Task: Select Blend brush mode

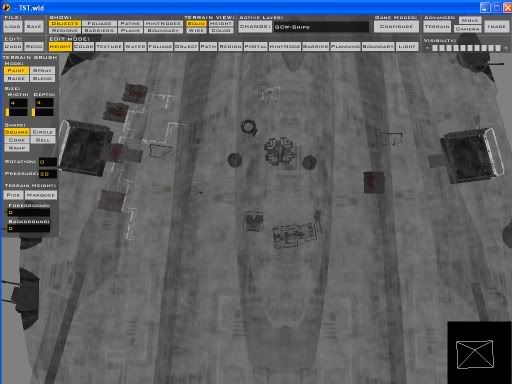Action: click(x=43, y=78)
